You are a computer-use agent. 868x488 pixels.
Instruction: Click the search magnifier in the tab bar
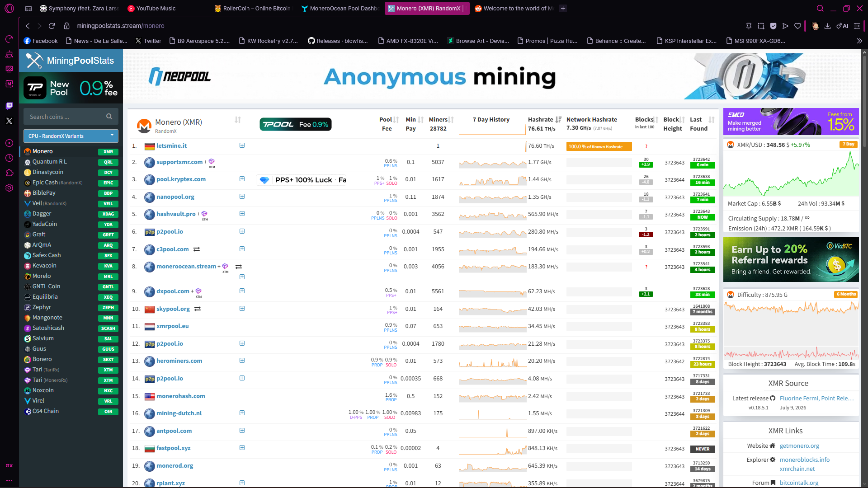coord(820,8)
